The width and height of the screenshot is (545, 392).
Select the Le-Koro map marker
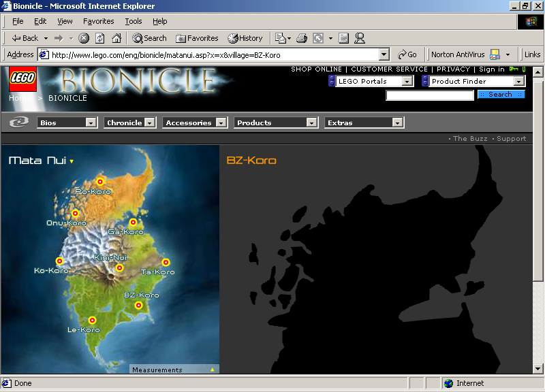pos(92,320)
